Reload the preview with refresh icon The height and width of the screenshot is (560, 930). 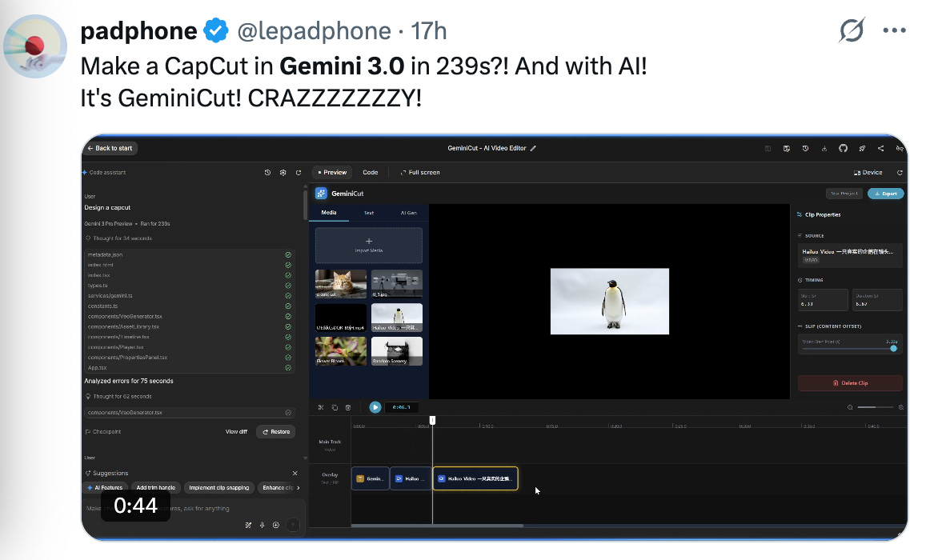pos(900,173)
